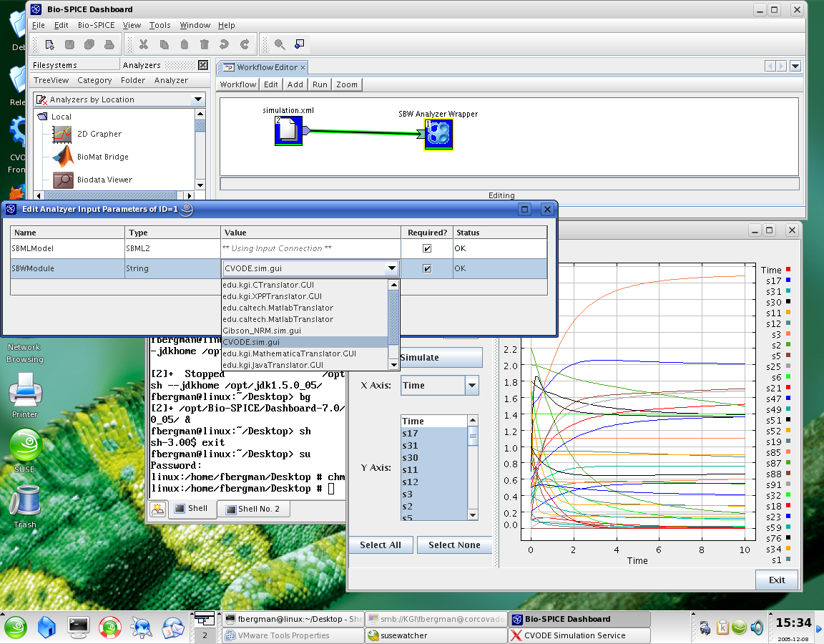Click the Select None button
Screen dimensions: 824x644
point(455,545)
